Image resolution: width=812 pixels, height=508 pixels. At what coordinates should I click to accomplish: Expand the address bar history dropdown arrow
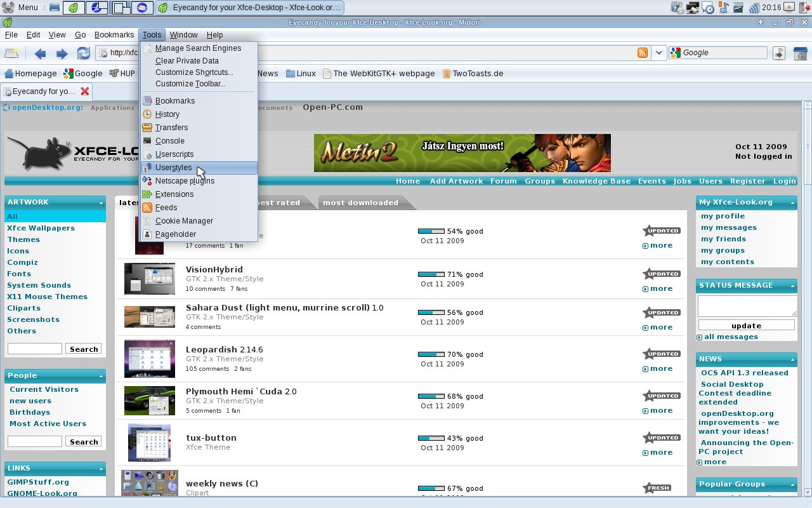(659, 53)
